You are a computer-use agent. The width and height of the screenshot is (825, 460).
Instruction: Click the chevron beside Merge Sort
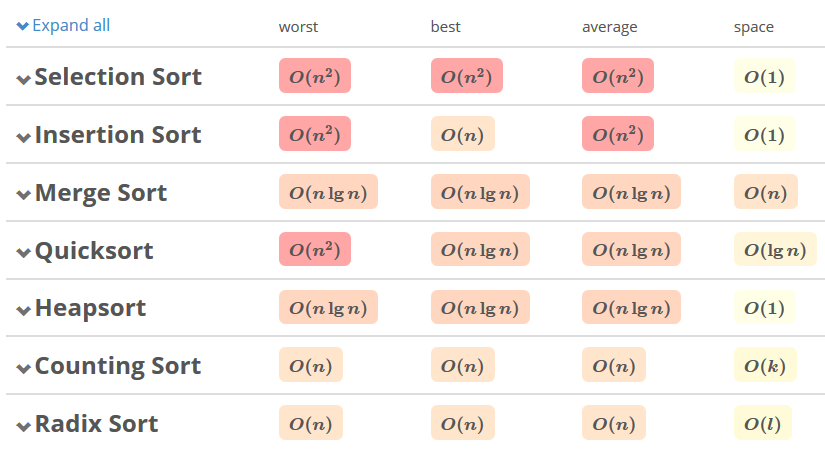(24, 195)
